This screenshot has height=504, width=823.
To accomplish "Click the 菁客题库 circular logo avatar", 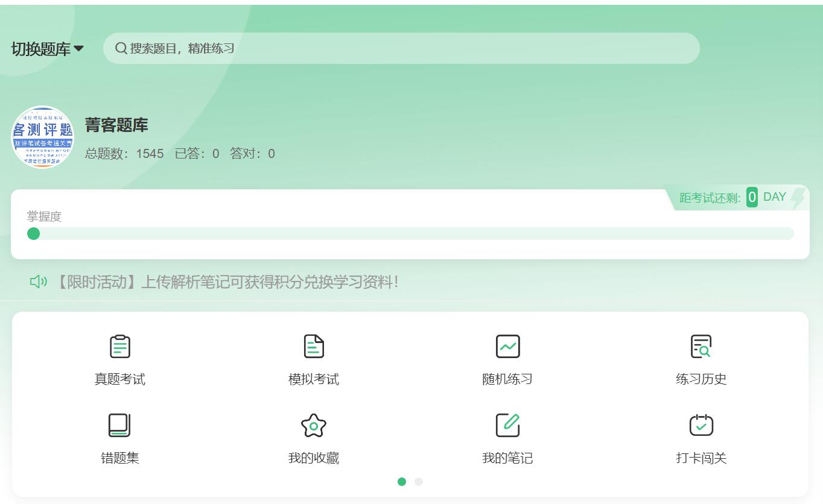I will pos(42,138).
